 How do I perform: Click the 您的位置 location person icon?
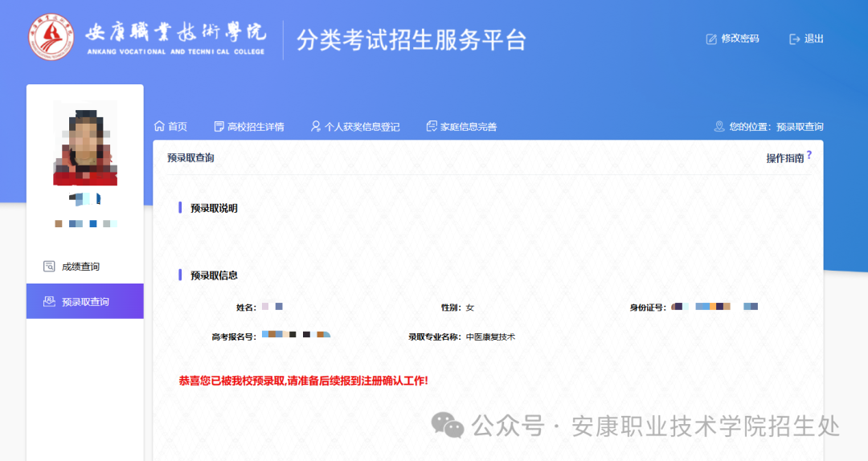719,126
